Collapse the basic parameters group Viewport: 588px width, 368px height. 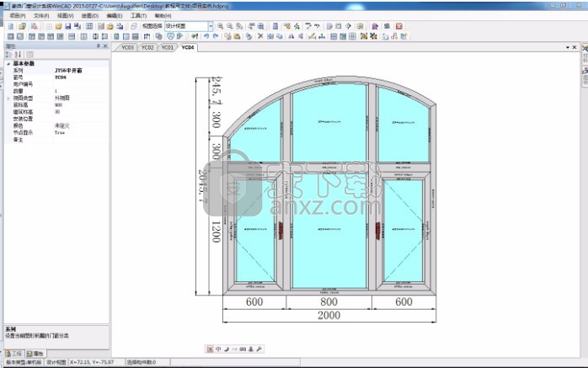pos(8,64)
